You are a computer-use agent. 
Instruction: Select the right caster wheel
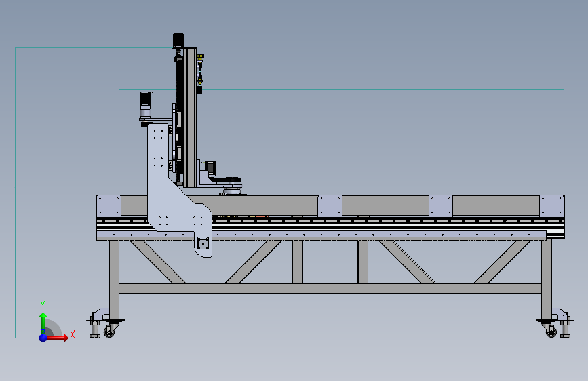pyautogui.click(x=551, y=332)
